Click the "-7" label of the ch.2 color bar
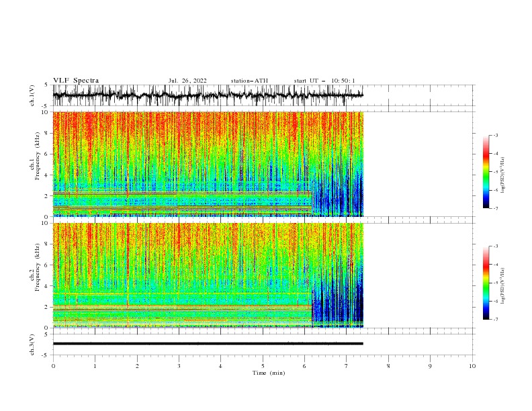Screen dimensions: 532x411 (495, 320)
